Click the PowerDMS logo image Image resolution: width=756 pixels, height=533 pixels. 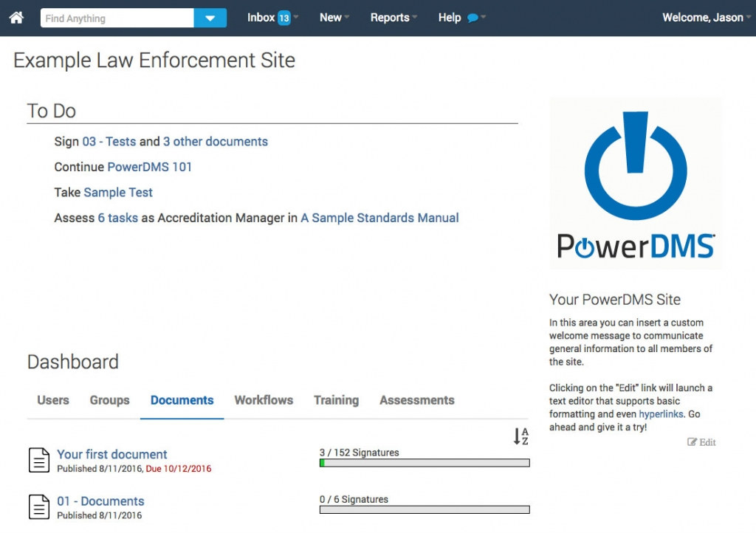point(636,184)
